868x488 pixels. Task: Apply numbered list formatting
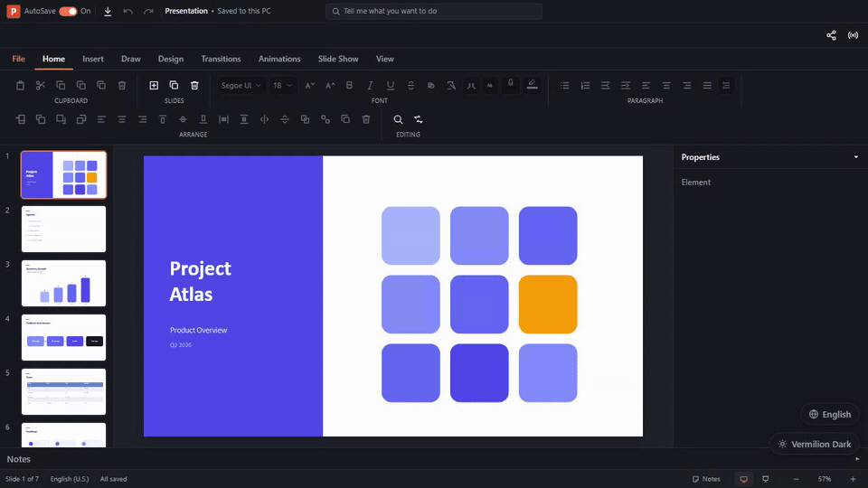(585, 85)
